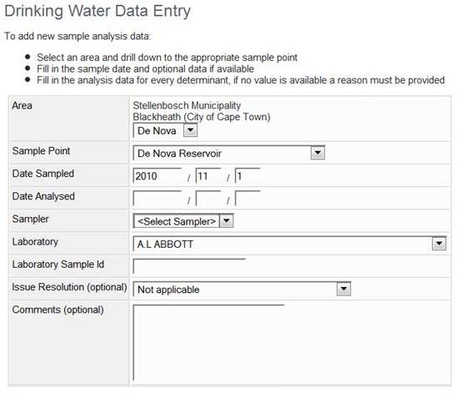The width and height of the screenshot is (459, 394).
Task: Expand the Sample Point dropdown arrow
Action: click(x=318, y=153)
